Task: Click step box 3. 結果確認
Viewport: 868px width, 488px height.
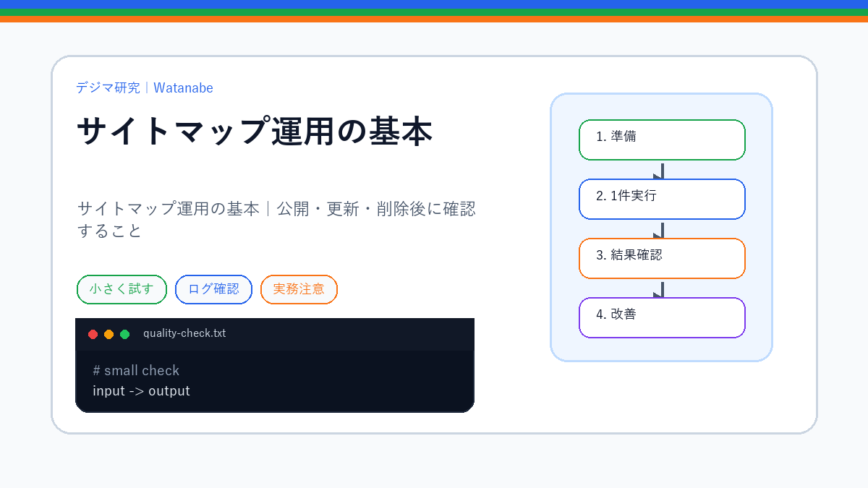Action: (x=662, y=258)
